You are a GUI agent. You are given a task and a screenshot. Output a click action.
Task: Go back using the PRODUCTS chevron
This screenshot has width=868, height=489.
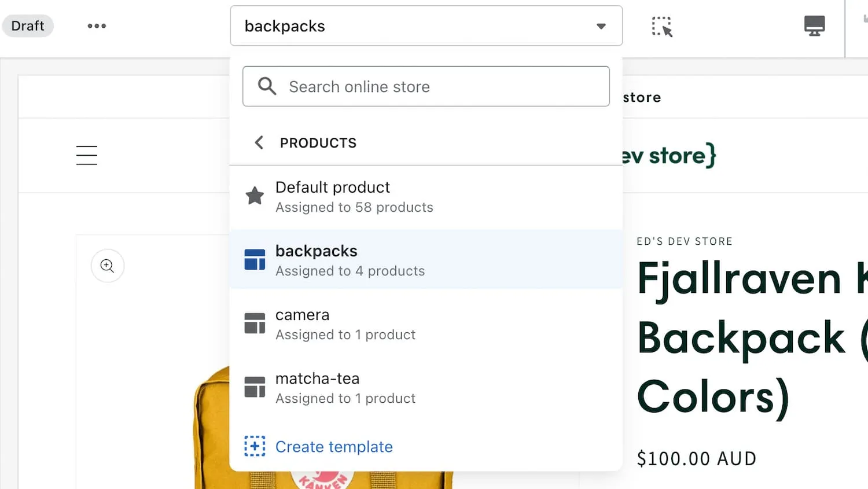coord(259,142)
